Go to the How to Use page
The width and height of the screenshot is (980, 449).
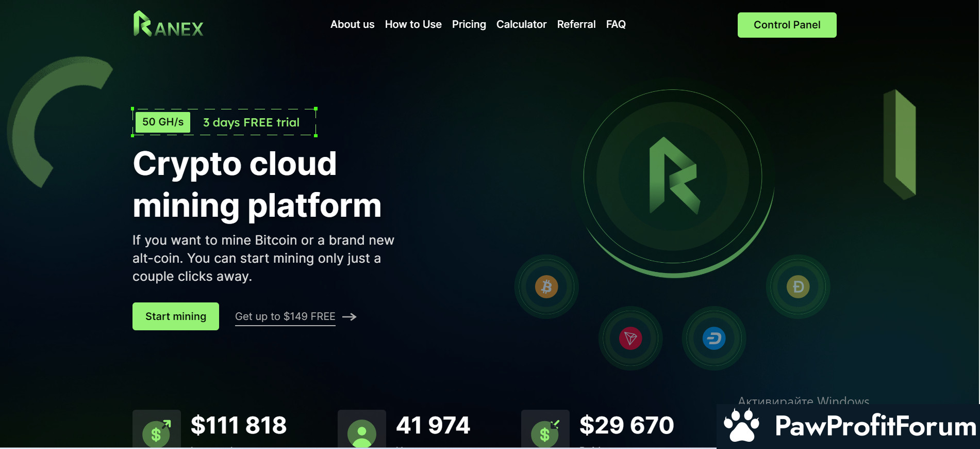(413, 24)
